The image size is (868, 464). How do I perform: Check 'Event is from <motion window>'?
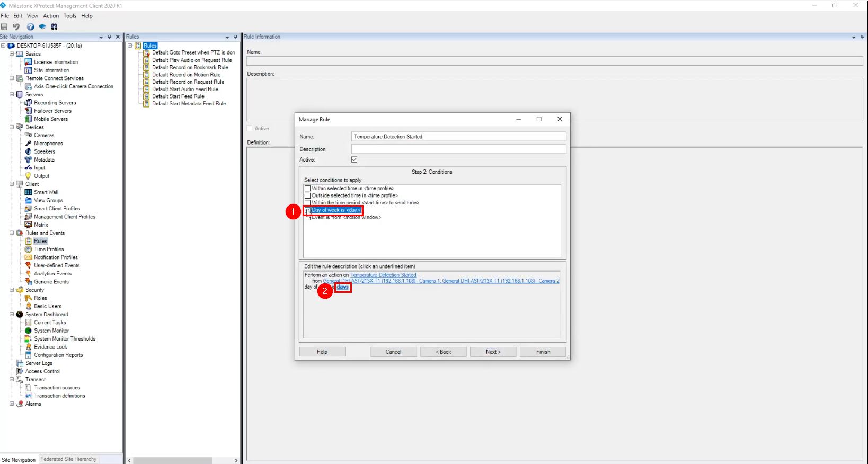(x=307, y=218)
